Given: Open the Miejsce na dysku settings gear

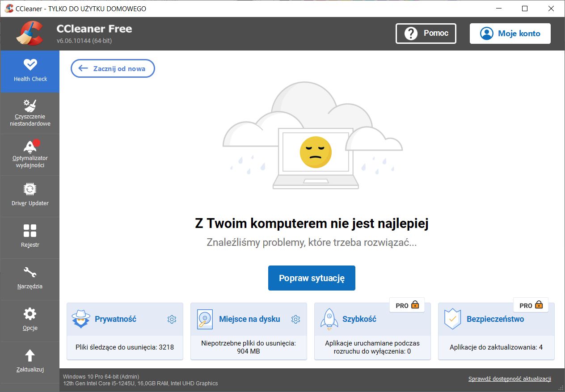Looking at the screenshot, I should [295, 319].
